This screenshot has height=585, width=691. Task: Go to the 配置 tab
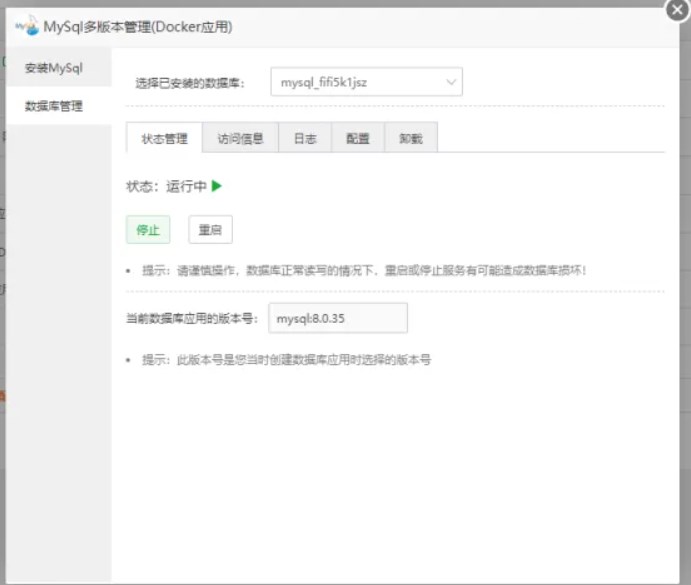358,139
